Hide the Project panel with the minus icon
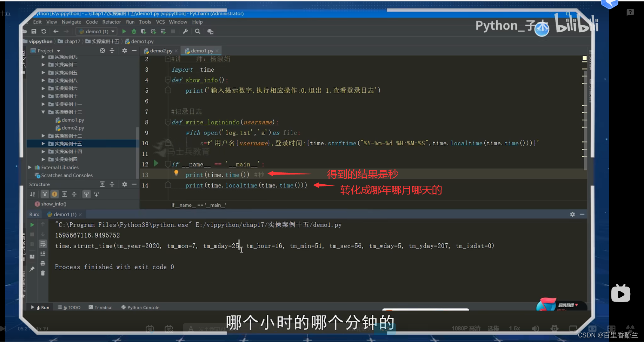The image size is (644, 342). (x=134, y=51)
